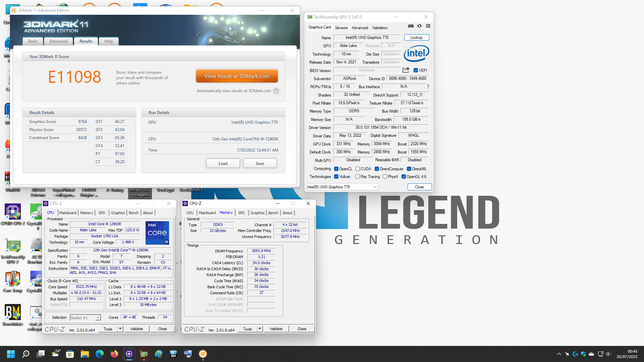Click the Windows Start button
This screenshot has width=644, height=362.
tap(11, 354)
